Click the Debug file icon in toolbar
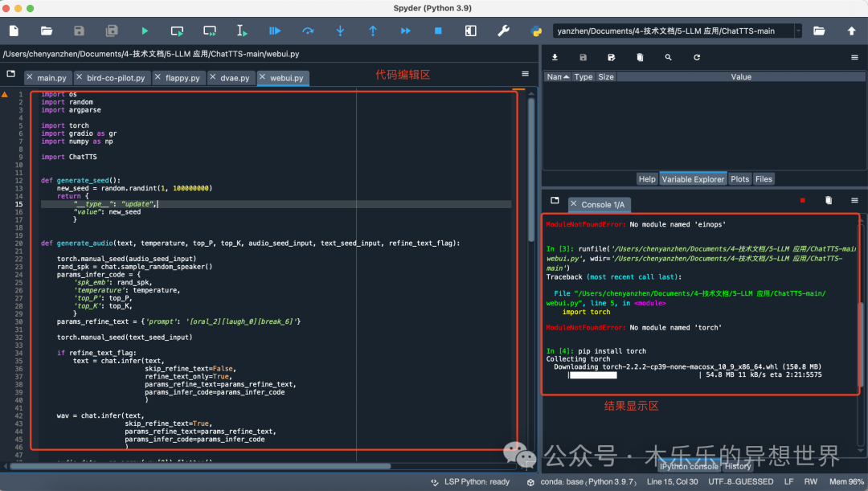The image size is (868, 491). point(275,31)
